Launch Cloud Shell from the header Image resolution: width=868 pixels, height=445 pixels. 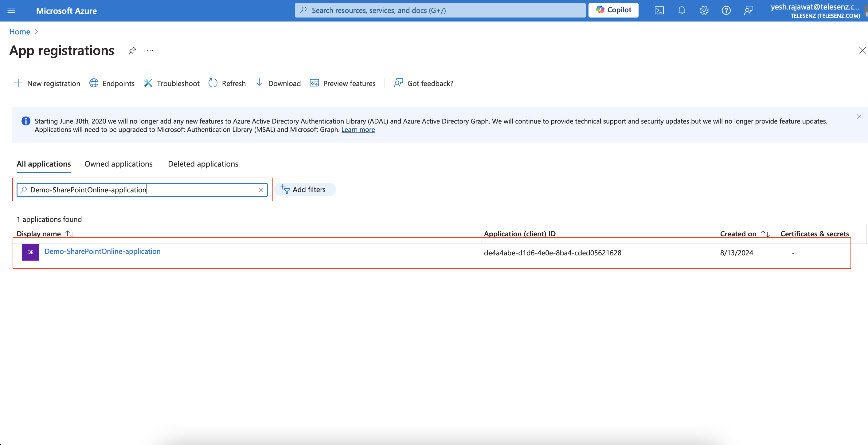(659, 10)
